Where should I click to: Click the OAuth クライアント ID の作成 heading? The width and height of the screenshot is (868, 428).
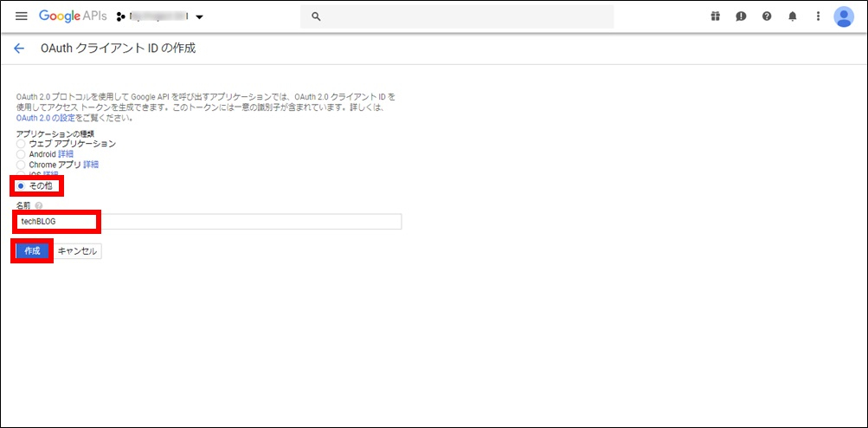(x=119, y=49)
